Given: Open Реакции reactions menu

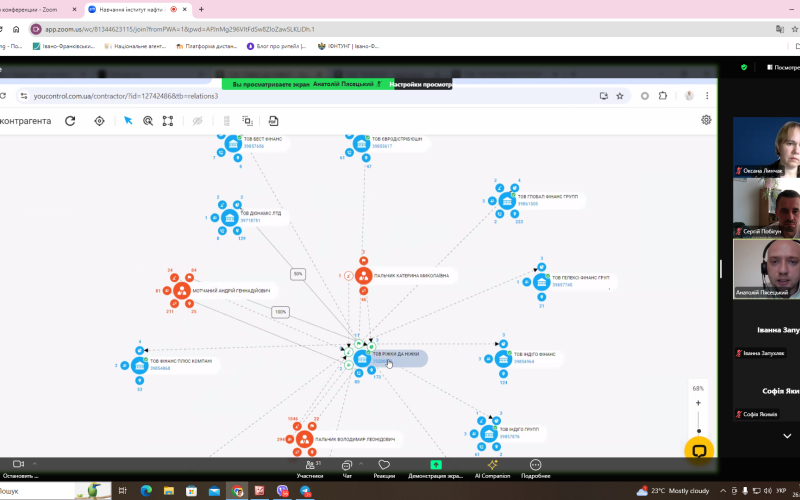Looking at the screenshot, I should (x=384, y=469).
